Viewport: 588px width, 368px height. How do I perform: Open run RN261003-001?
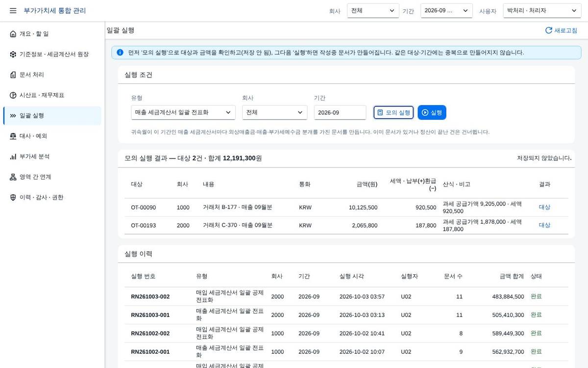[150, 315]
